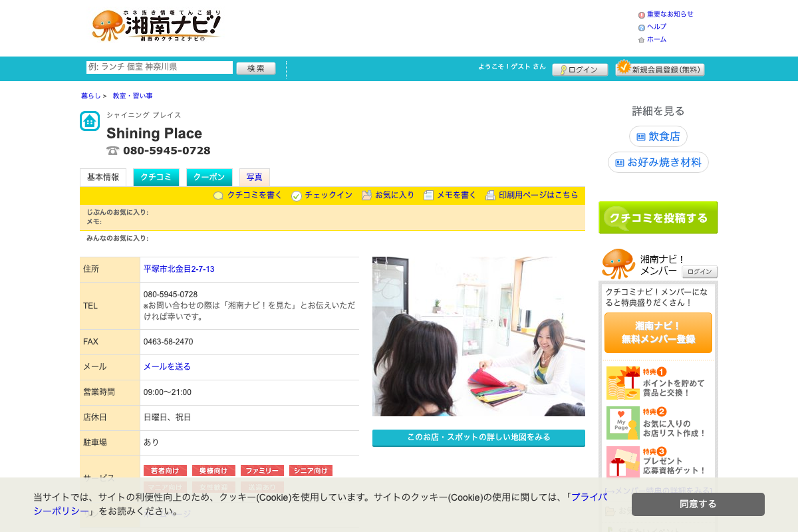Click the シニア向け service tag
The width and height of the screenshot is (798, 532).
coord(311,471)
